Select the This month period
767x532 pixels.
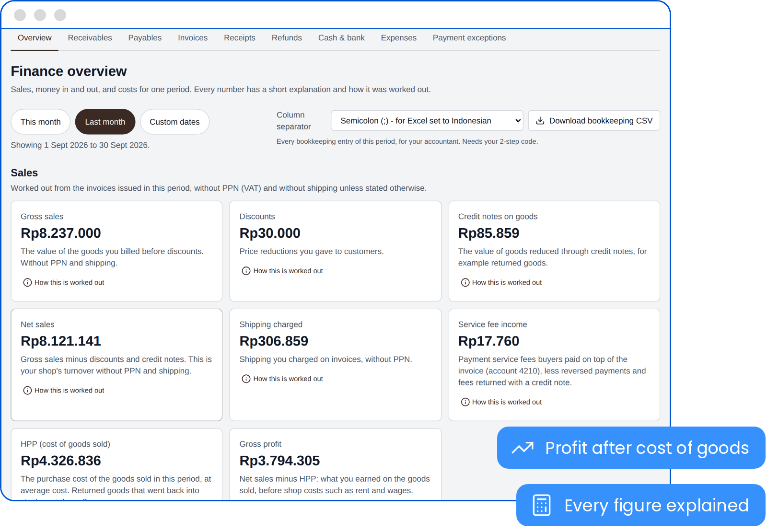tap(41, 122)
